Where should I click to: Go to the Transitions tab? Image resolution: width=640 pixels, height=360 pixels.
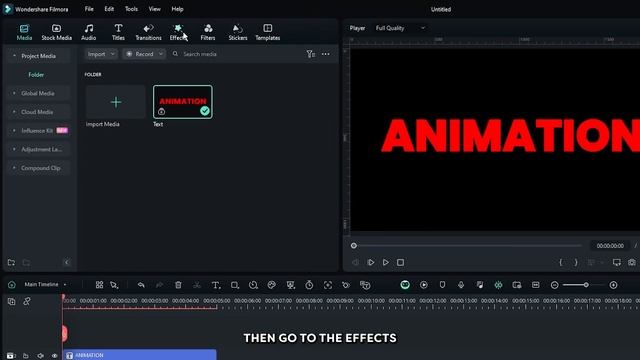(148, 32)
